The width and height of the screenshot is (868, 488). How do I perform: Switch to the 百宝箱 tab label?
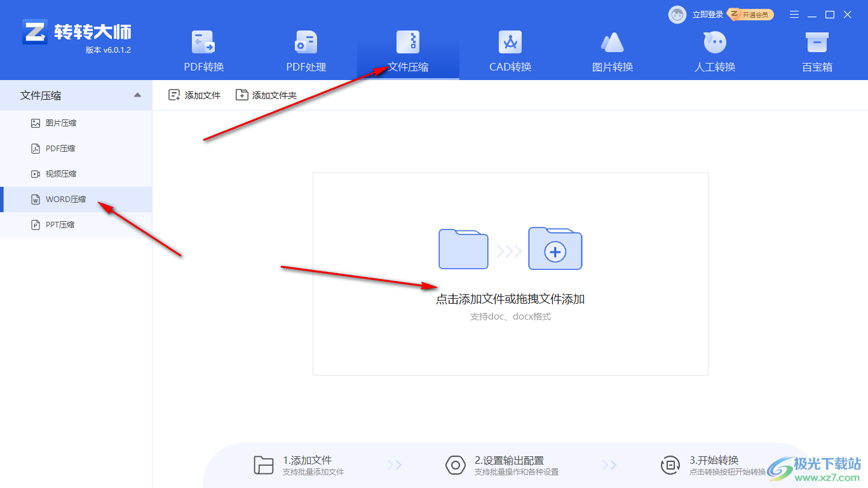tap(817, 67)
